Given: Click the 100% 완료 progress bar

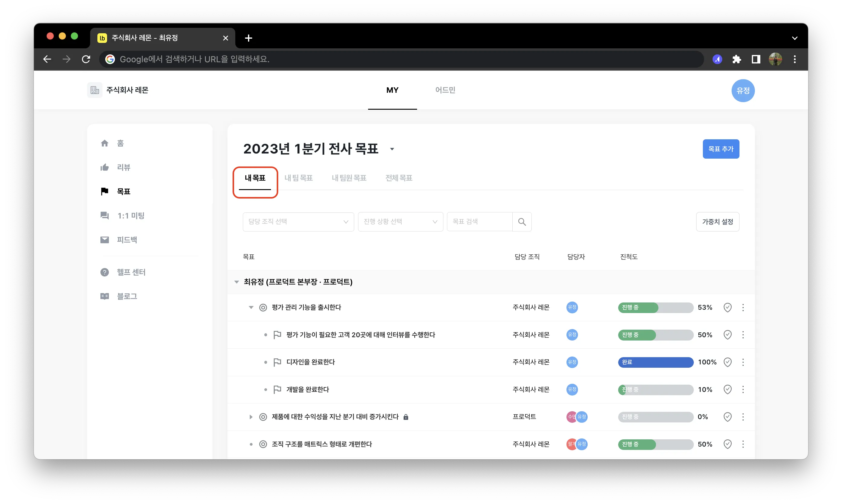Looking at the screenshot, I should (655, 362).
